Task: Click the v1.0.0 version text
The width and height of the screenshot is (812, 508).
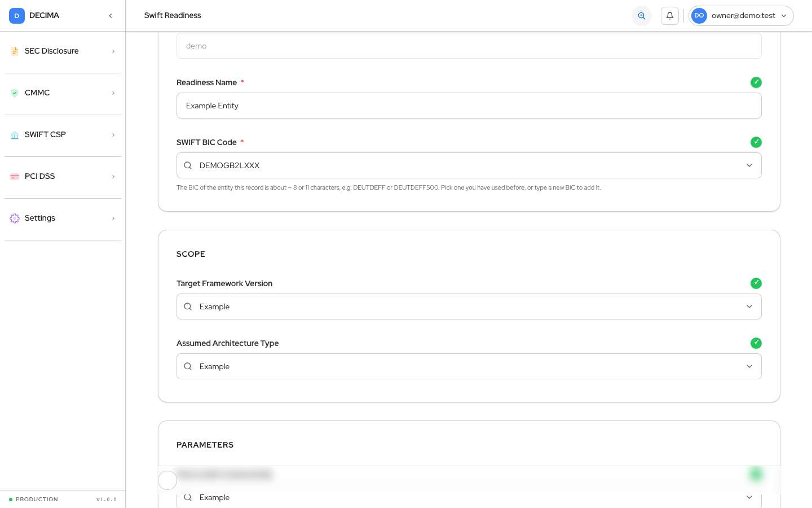Action: point(107,500)
